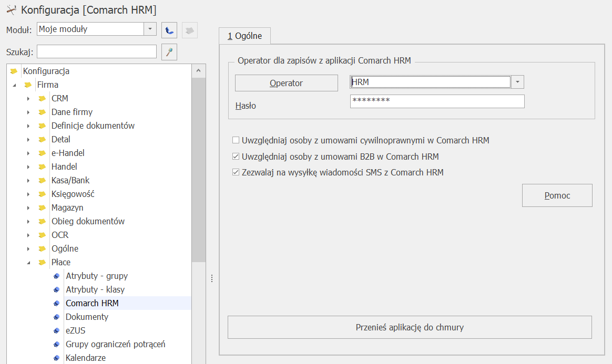Click the CRM folder icon

[x=42, y=99]
